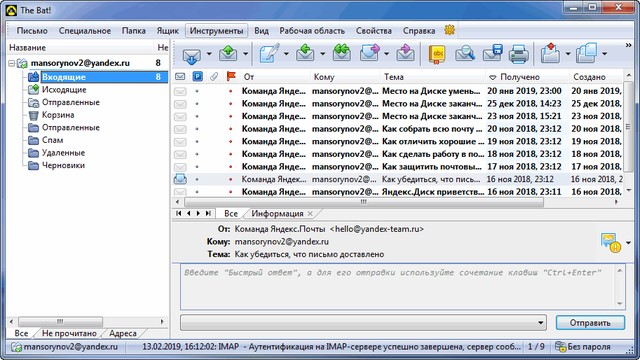Select the Корзина folder
The width and height of the screenshot is (640, 360).
[x=58, y=115]
